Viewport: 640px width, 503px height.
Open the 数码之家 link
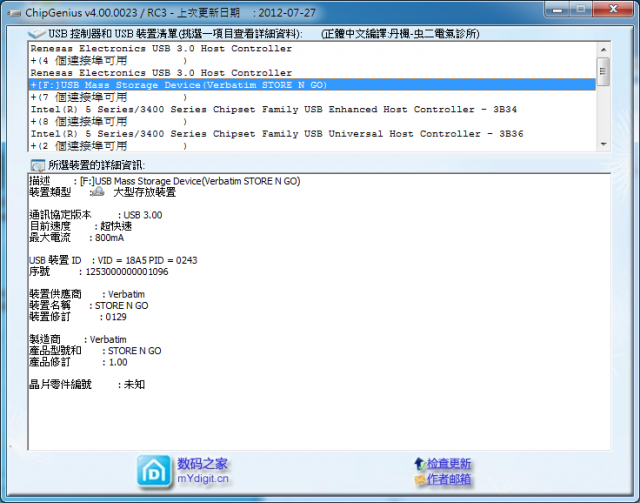[x=202, y=463]
